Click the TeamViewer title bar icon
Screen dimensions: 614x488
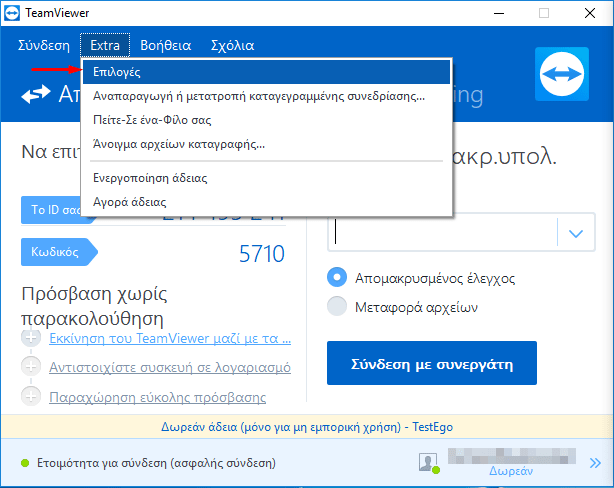(12, 13)
